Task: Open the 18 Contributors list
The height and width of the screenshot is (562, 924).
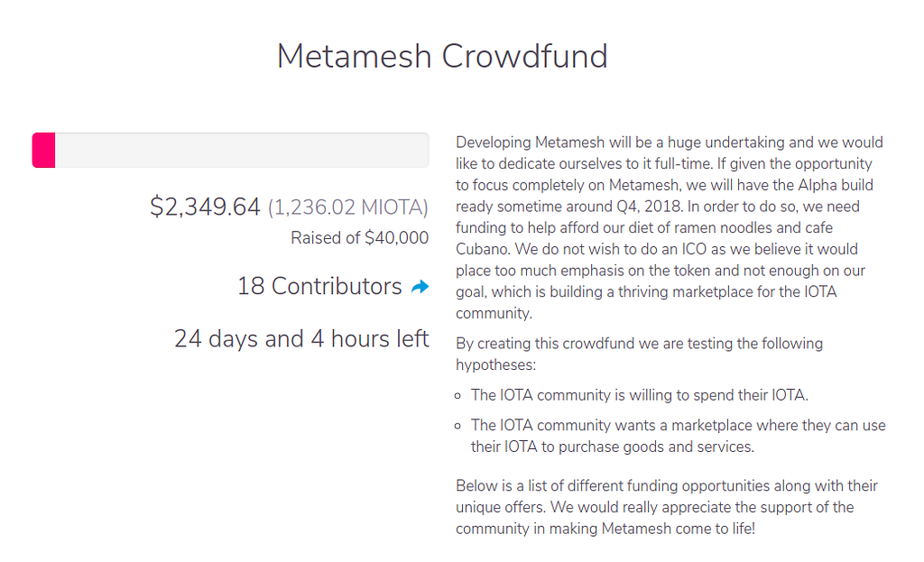Action: [319, 287]
